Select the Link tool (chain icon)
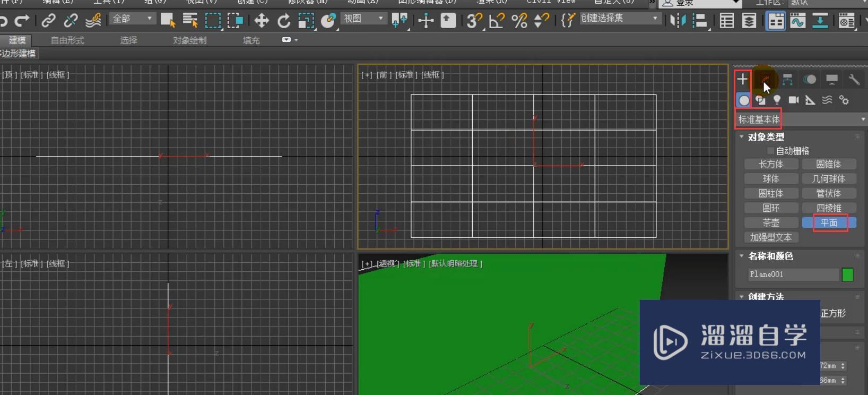Image resolution: width=868 pixels, height=395 pixels. click(x=48, y=21)
